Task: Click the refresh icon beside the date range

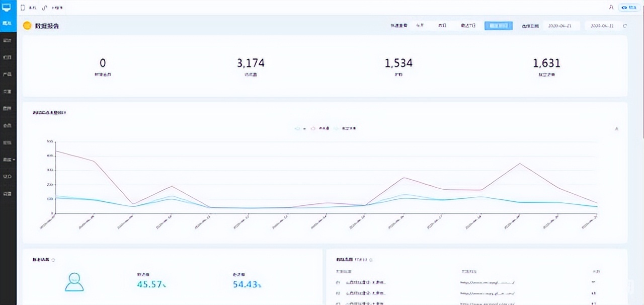Action: [x=625, y=26]
